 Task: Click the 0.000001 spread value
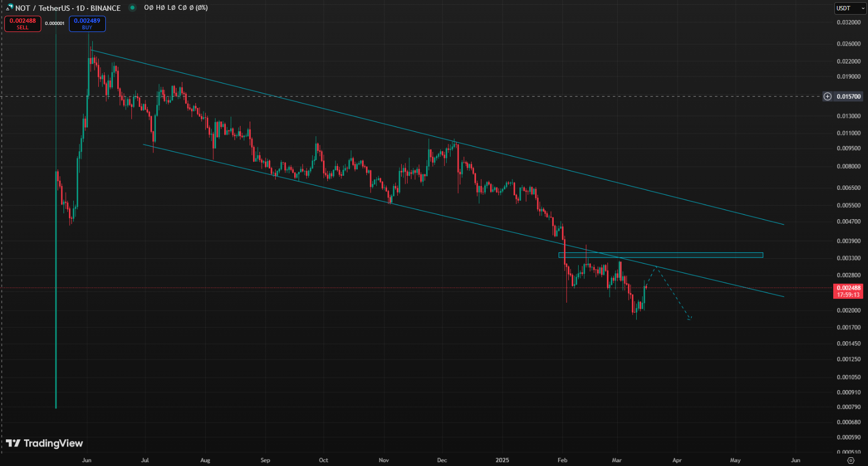[x=55, y=23]
